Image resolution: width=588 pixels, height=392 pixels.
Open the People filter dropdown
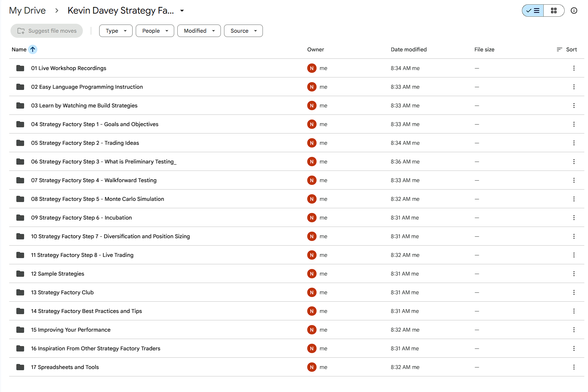pyautogui.click(x=155, y=31)
